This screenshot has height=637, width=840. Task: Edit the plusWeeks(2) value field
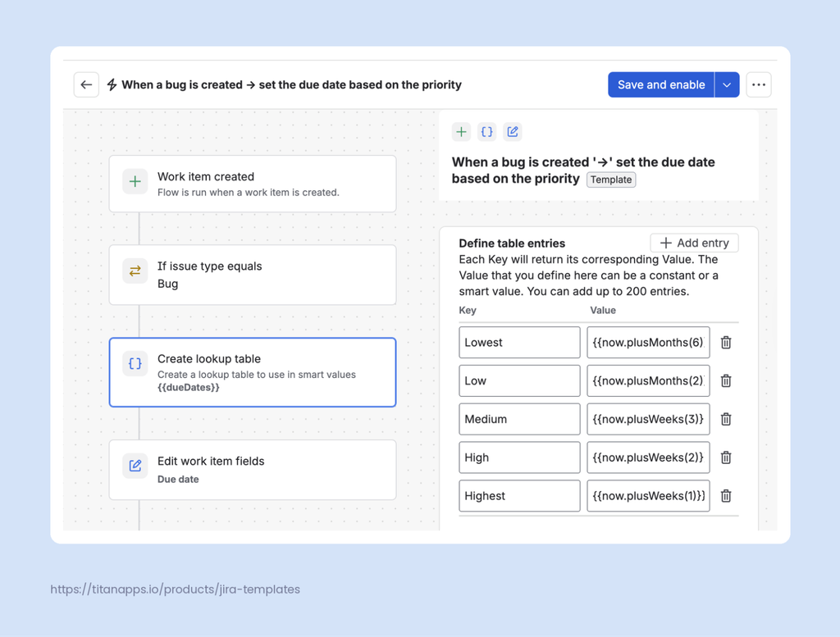tap(648, 457)
